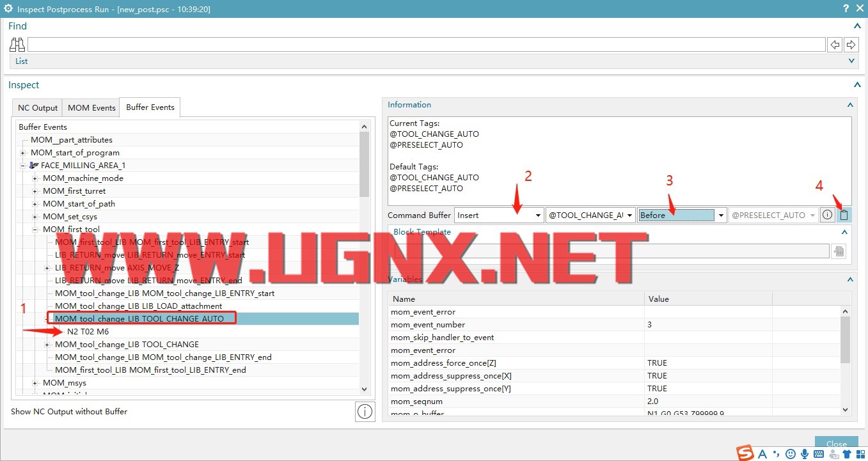Expand the MOM_start_of_program tree node
The height and width of the screenshot is (461, 868).
pyautogui.click(x=23, y=153)
